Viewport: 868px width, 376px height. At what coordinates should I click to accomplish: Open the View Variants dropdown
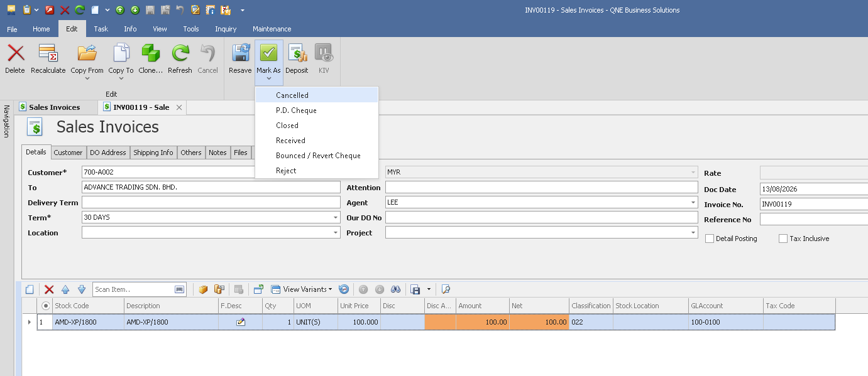tap(302, 289)
